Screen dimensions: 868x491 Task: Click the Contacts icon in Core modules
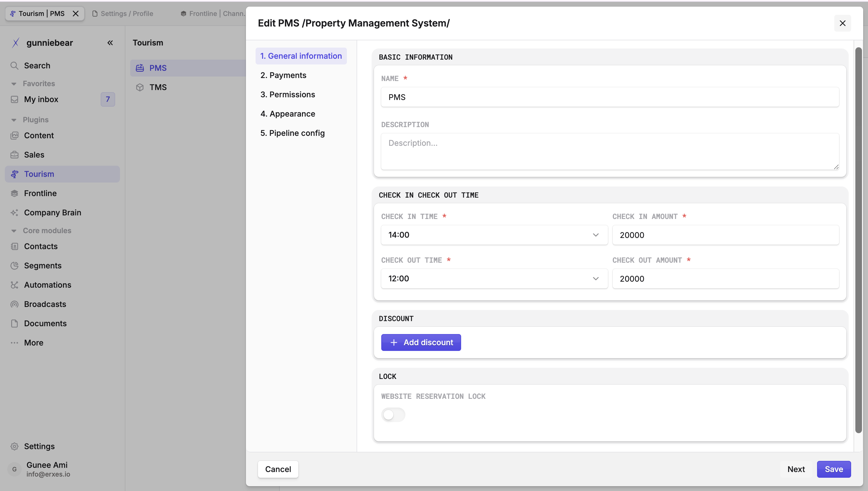[x=14, y=246]
